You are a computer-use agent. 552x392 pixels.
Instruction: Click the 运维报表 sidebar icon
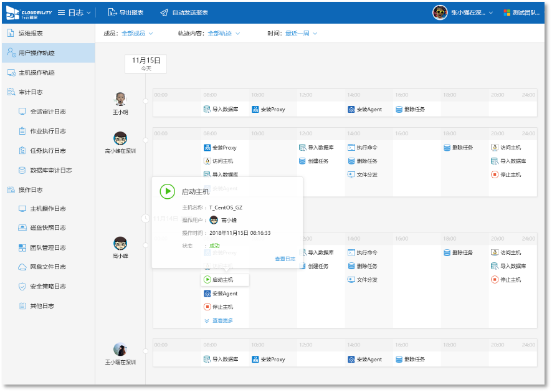click(11, 33)
